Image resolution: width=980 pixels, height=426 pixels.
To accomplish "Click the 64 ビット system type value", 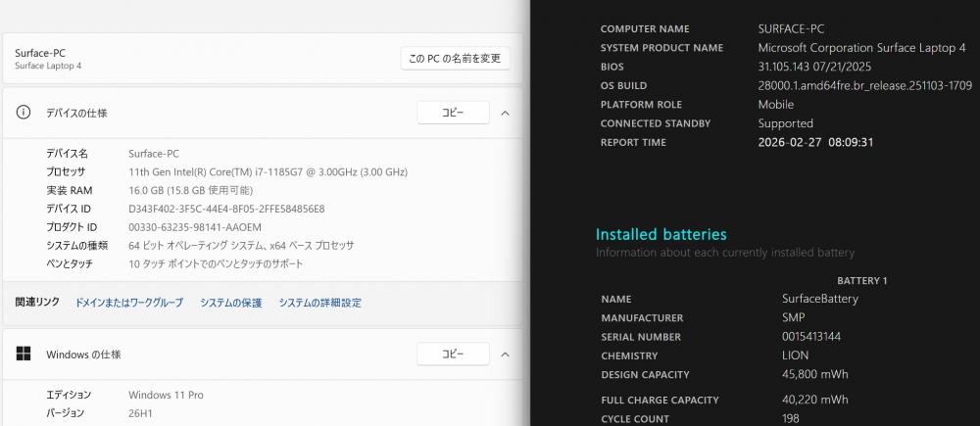I will point(241,246).
